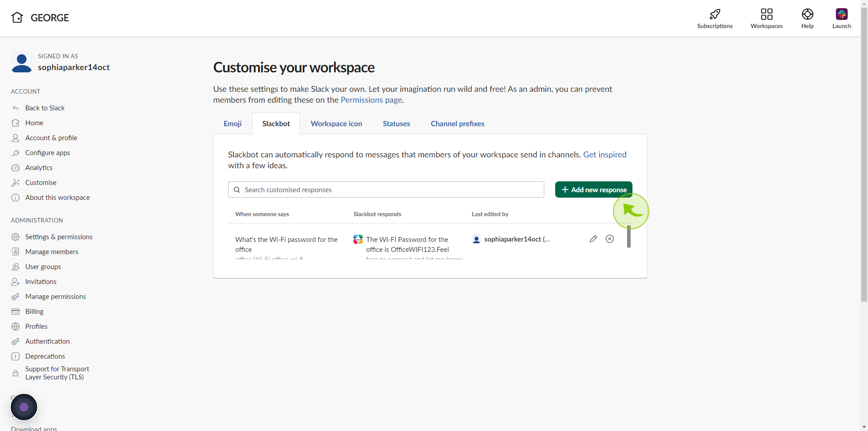The image size is (868, 431).
Task: Click the Authentication key icon
Action: point(15,341)
